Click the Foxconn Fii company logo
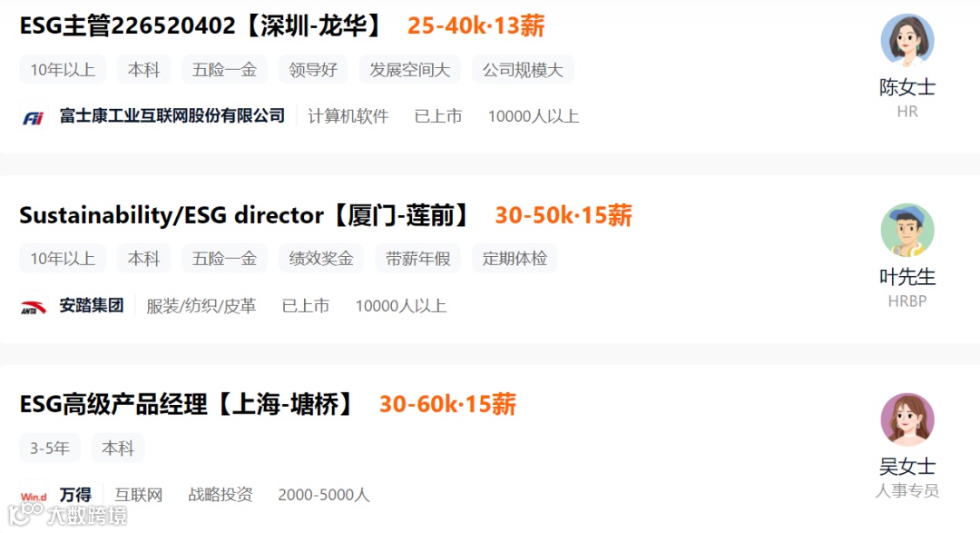 coord(34,116)
